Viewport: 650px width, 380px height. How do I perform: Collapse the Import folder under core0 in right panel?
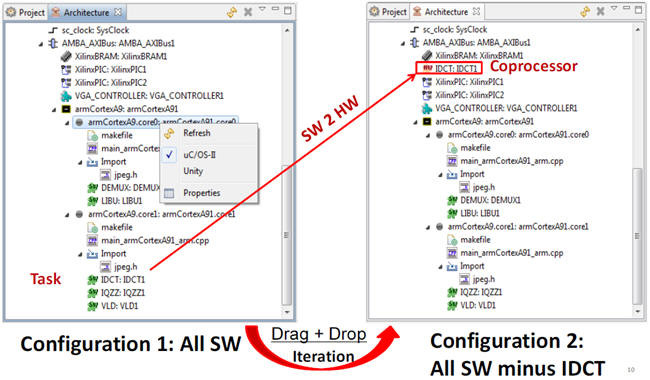(x=441, y=175)
